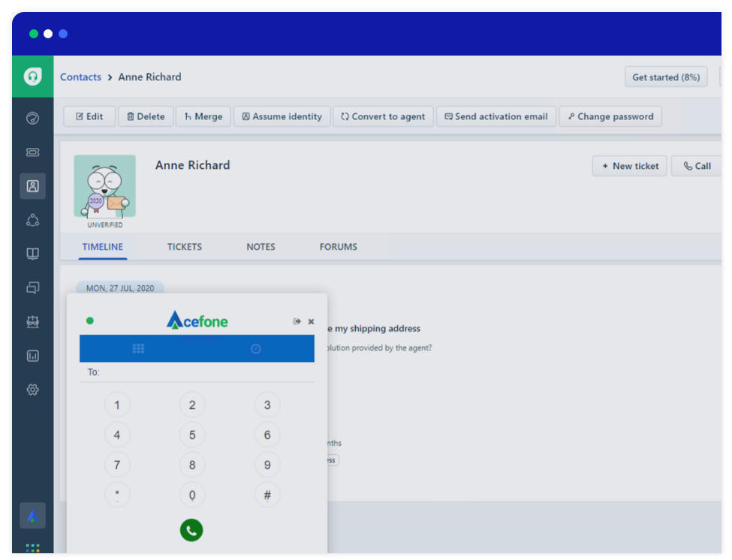Open the Solutions book icon in sidebar

pos(33,254)
